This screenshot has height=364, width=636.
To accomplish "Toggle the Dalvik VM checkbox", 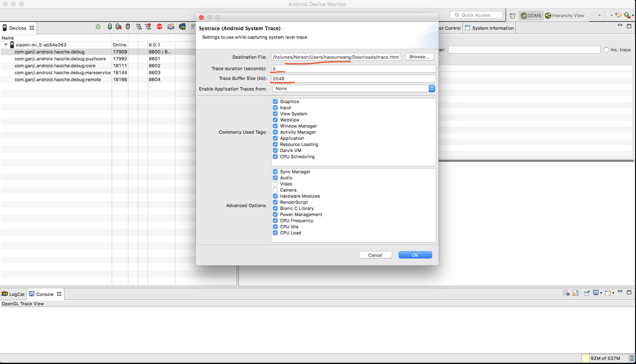I will (x=275, y=150).
